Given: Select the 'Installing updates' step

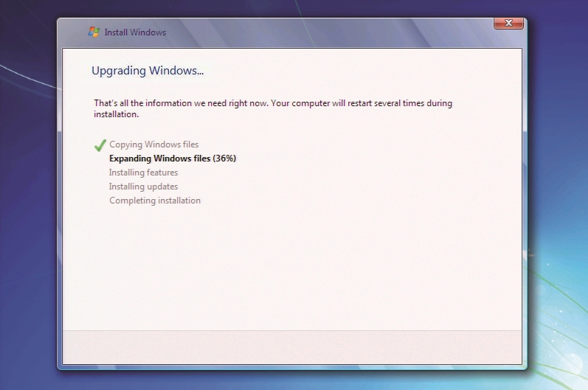Looking at the screenshot, I should tap(143, 187).
